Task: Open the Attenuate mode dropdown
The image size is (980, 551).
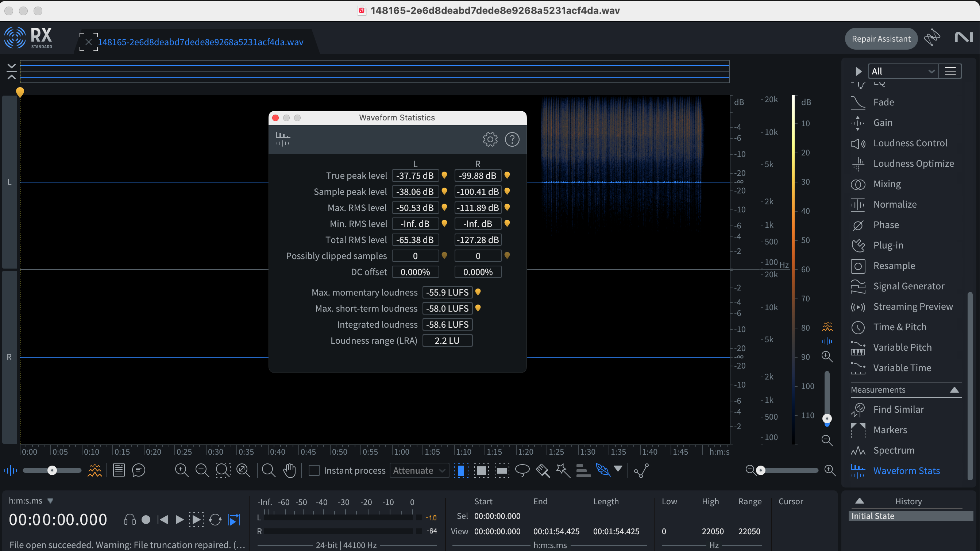Action: 419,470
